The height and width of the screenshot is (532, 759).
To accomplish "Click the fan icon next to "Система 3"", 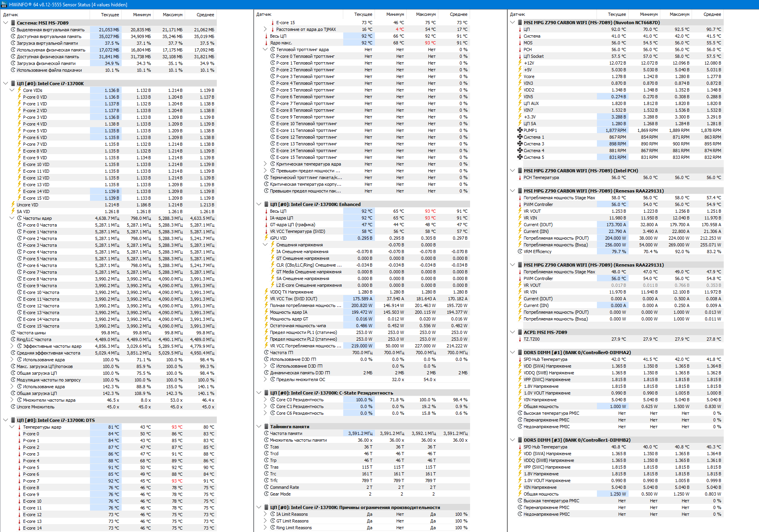I will (x=520, y=144).
